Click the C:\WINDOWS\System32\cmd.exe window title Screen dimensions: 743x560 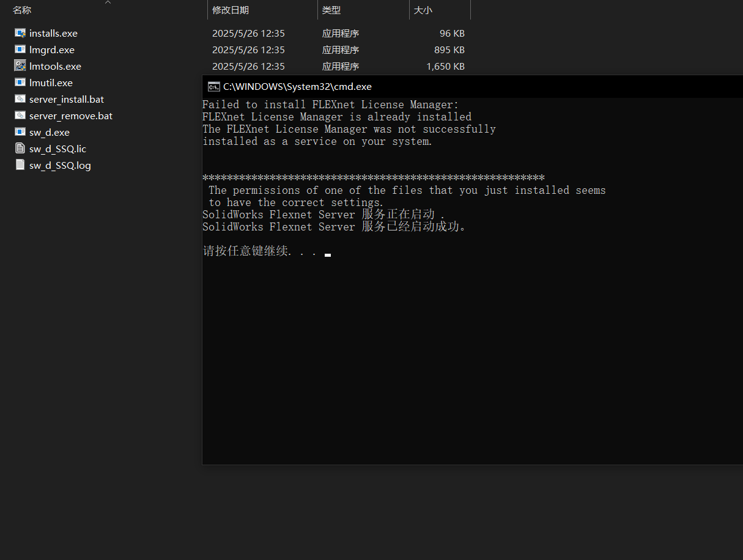297,87
